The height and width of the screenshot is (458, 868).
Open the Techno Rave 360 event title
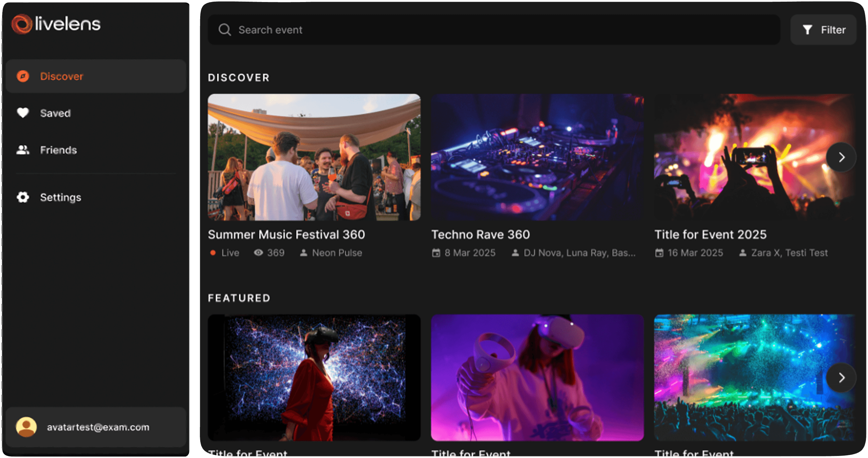tap(480, 235)
